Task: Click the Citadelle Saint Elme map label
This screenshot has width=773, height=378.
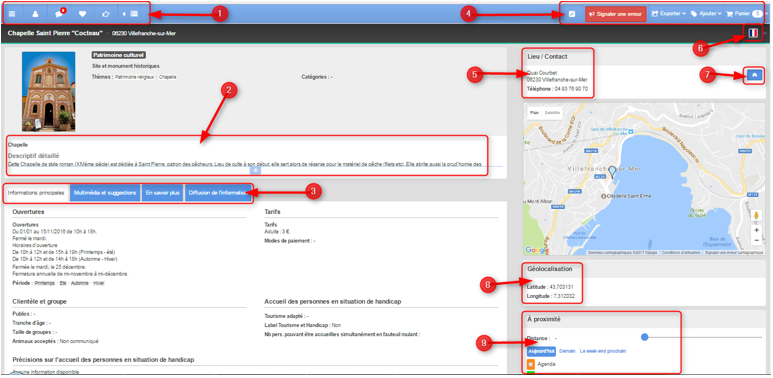Action: click(x=628, y=196)
